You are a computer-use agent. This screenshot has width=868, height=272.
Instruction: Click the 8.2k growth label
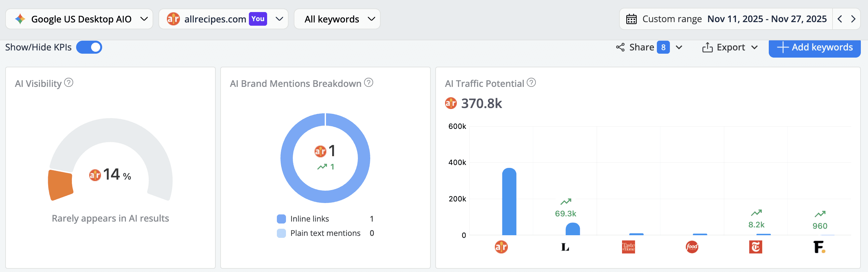pyautogui.click(x=756, y=225)
